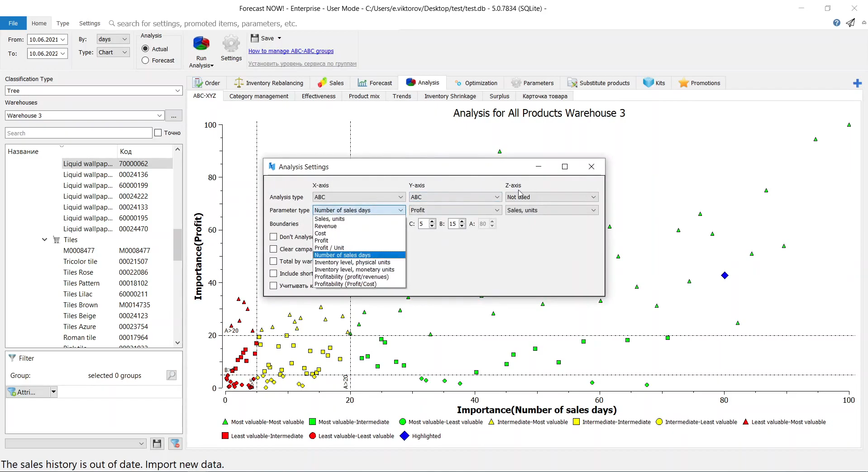
Task: Click the Analysis tab pie icon
Action: click(410, 82)
